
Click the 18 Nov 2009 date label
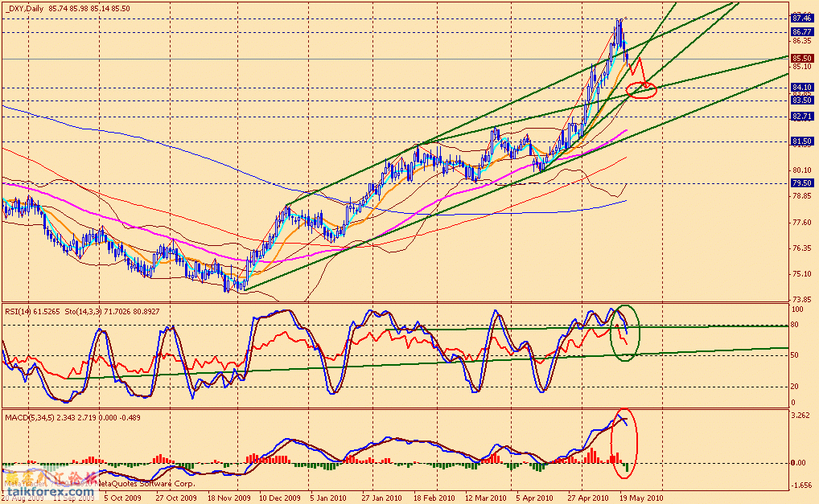tap(228, 498)
